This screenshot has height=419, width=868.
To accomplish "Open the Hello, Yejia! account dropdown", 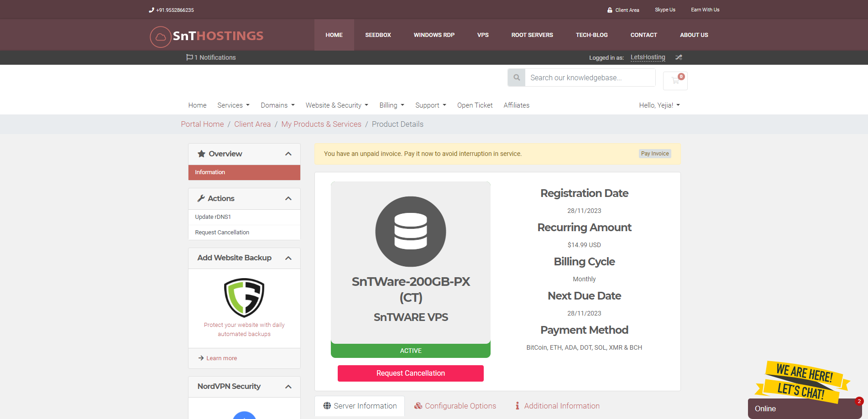I will pyautogui.click(x=659, y=105).
